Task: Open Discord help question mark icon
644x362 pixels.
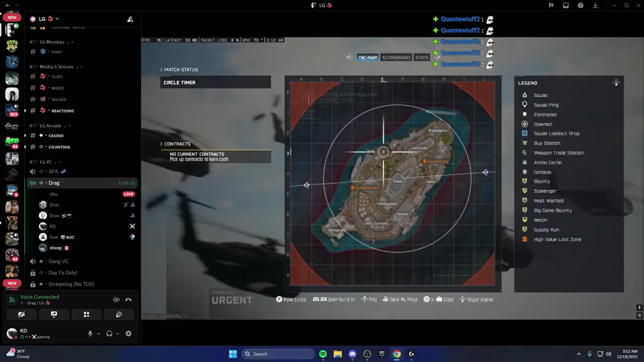Action: [x=581, y=5]
